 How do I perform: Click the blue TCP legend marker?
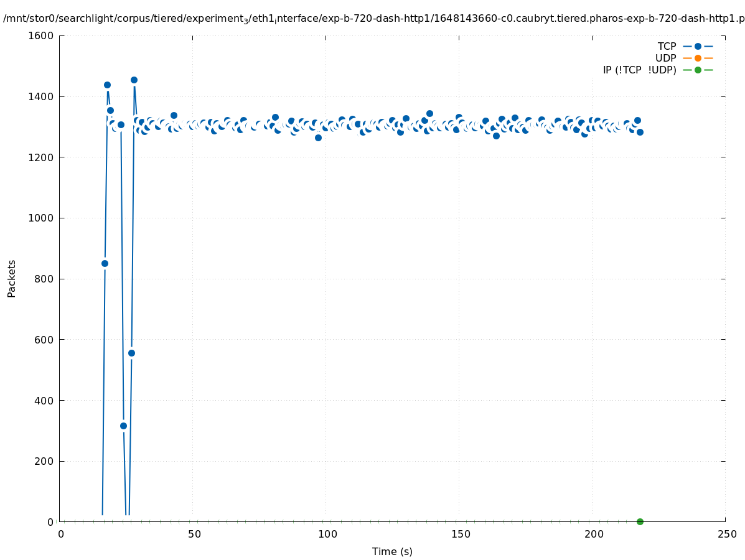point(698,46)
